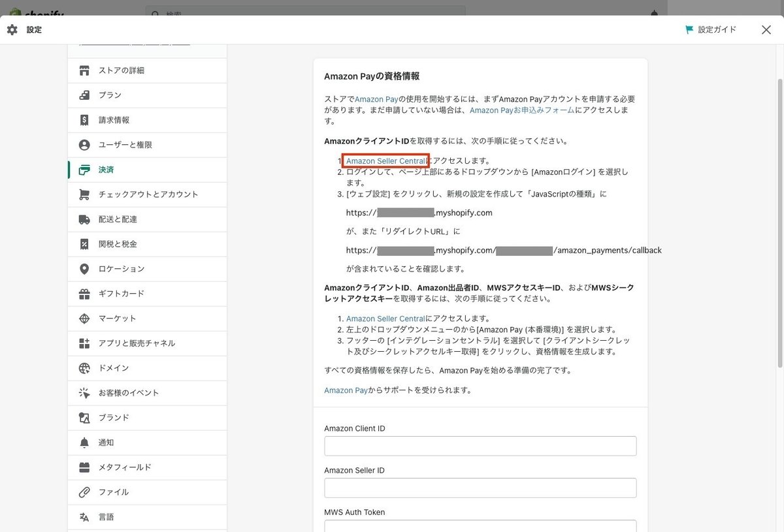Click the brand image icon (ブランド)

pos(84,418)
